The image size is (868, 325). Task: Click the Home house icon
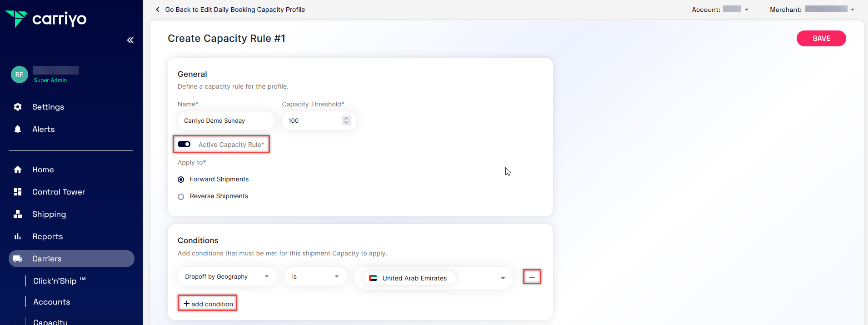pos(18,170)
